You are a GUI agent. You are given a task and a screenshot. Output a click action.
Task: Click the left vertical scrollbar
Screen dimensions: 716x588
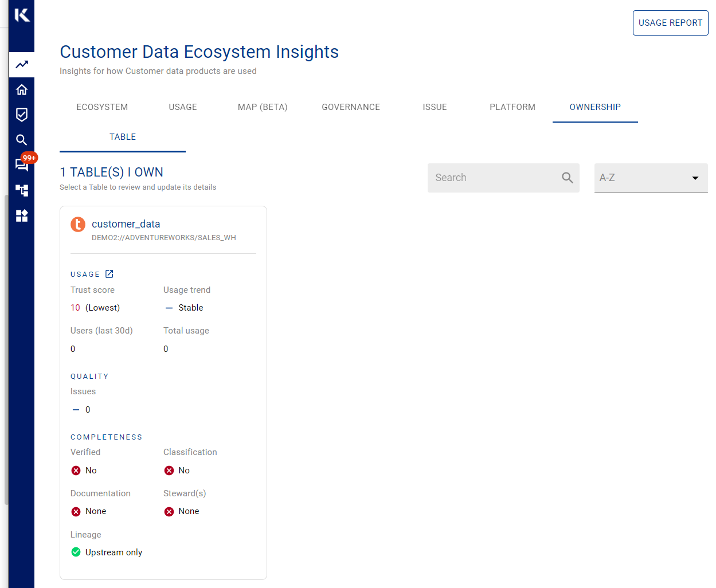pyautogui.click(x=6, y=350)
